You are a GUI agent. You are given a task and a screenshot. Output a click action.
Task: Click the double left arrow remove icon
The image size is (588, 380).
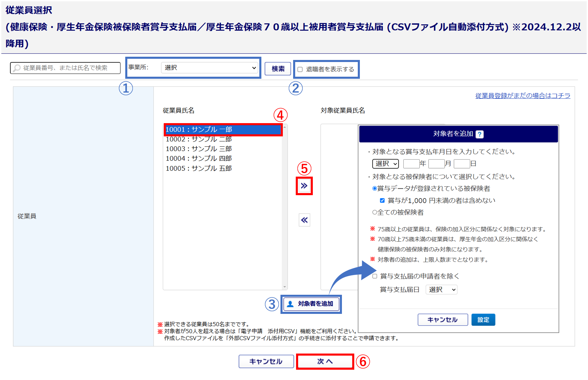pyautogui.click(x=304, y=220)
